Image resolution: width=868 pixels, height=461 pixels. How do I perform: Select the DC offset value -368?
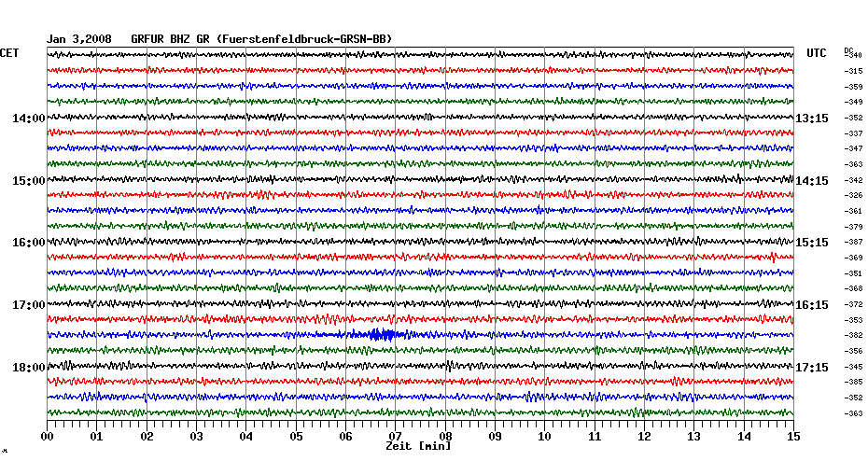click(x=853, y=289)
